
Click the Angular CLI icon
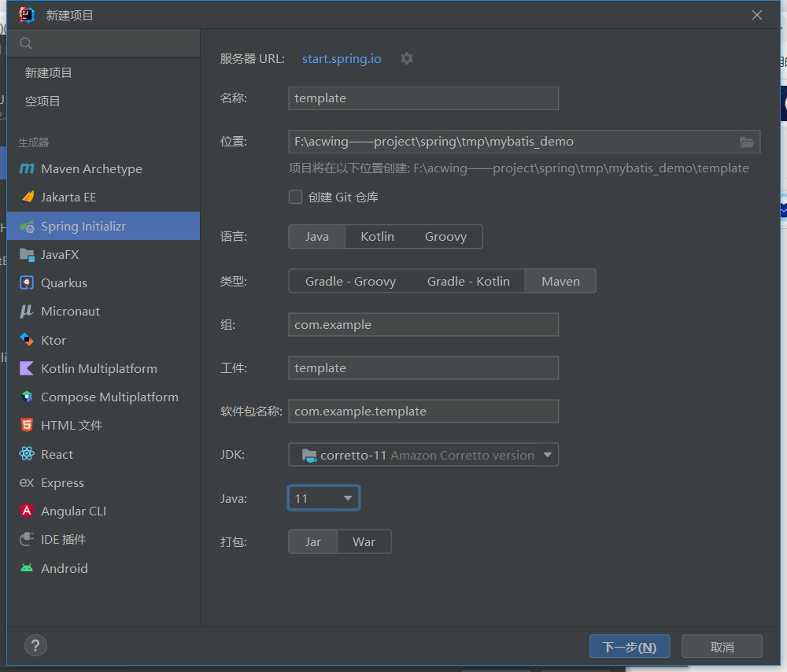coord(27,511)
